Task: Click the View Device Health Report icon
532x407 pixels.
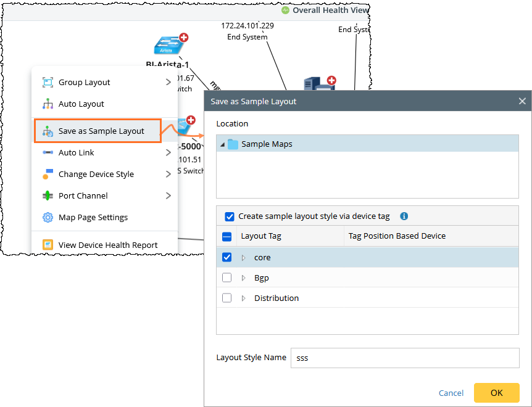Action: point(48,245)
